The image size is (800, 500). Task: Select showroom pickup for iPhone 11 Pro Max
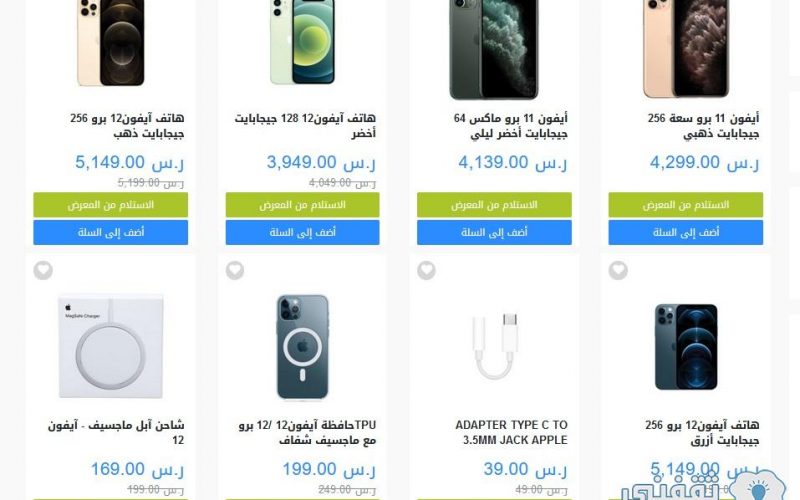click(x=494, y=205)
